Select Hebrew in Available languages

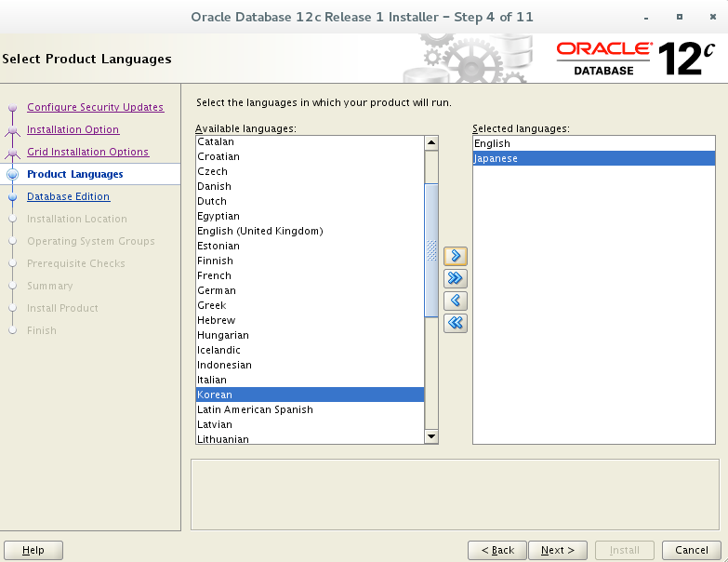310,320
